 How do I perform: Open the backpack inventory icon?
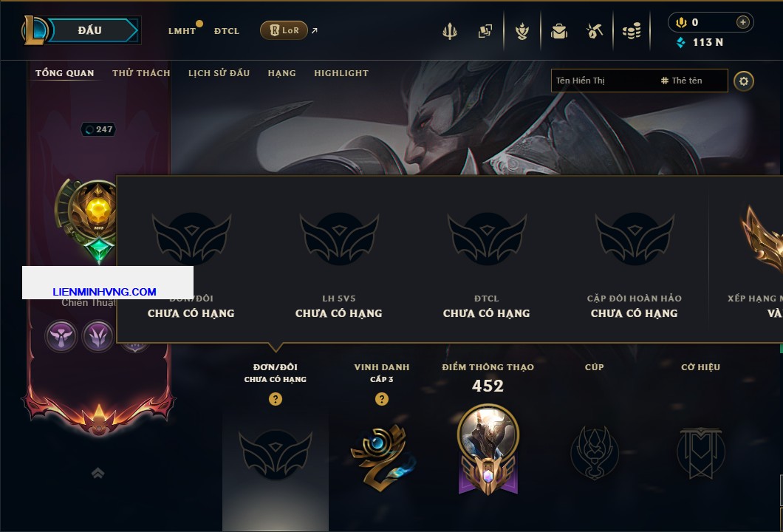558,32
